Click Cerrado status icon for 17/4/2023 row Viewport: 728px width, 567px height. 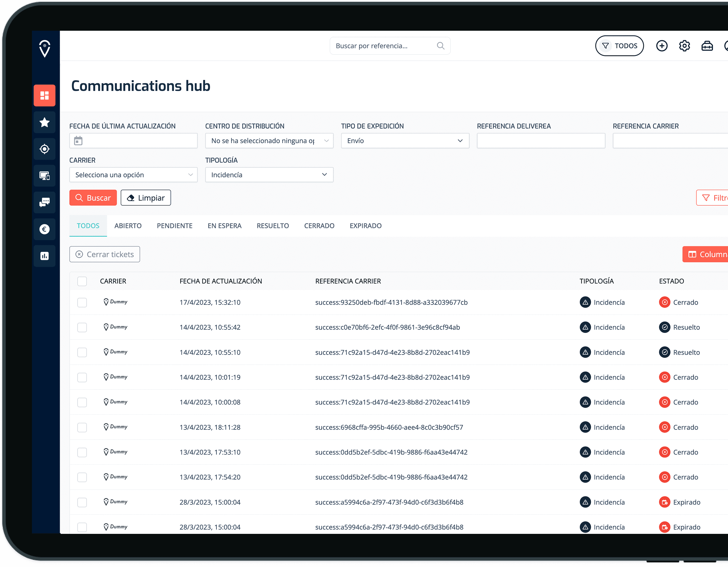[664, 302]
